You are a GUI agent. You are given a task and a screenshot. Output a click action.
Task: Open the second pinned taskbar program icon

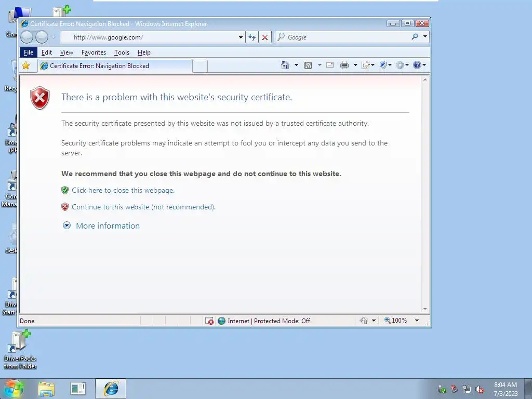[x=78, y=389]
